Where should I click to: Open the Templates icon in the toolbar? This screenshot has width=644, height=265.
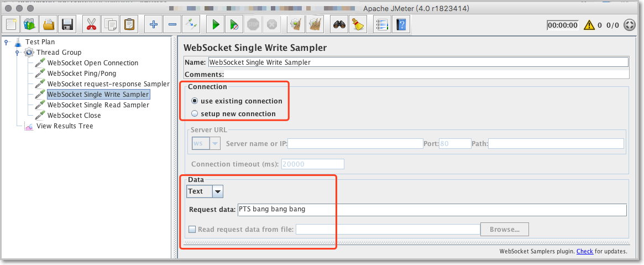pyautogui.click(x=30, y=25)
